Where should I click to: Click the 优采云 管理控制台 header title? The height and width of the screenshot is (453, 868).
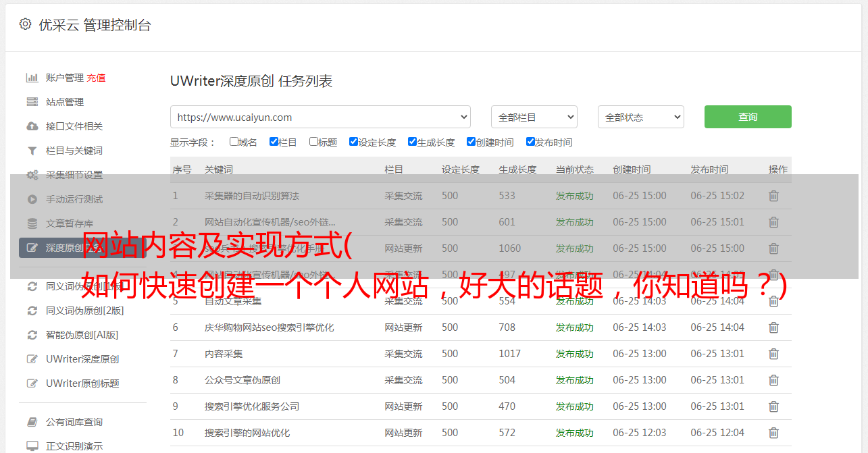95,25
